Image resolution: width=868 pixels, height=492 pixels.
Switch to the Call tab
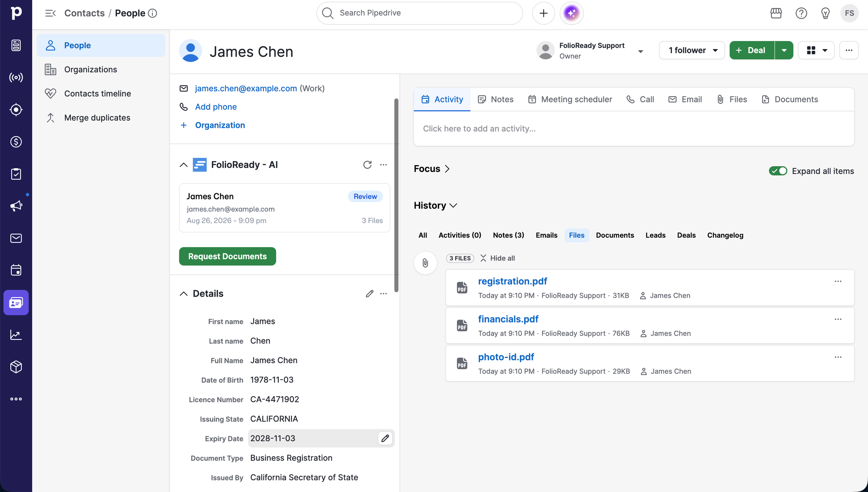pos(640,99)
